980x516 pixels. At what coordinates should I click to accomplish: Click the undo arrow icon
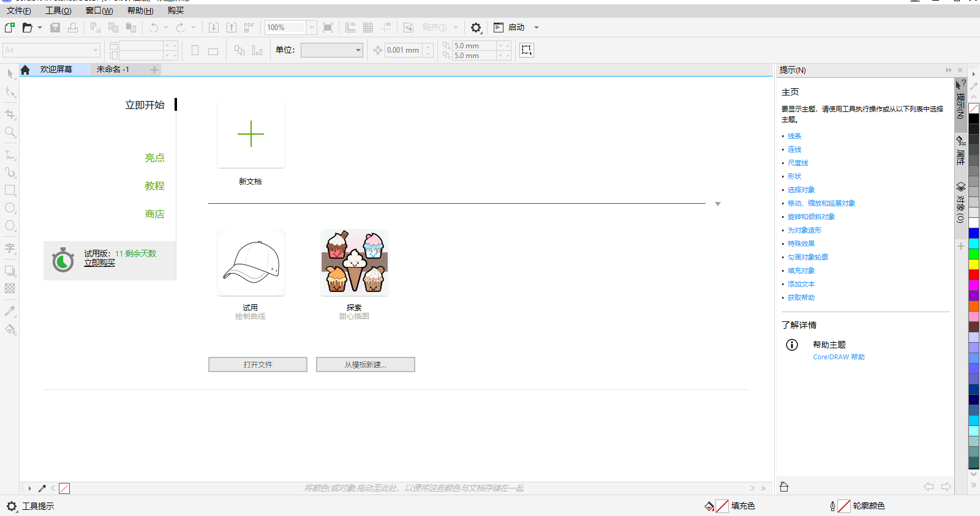pyautogui.click(x=154, y=28)
